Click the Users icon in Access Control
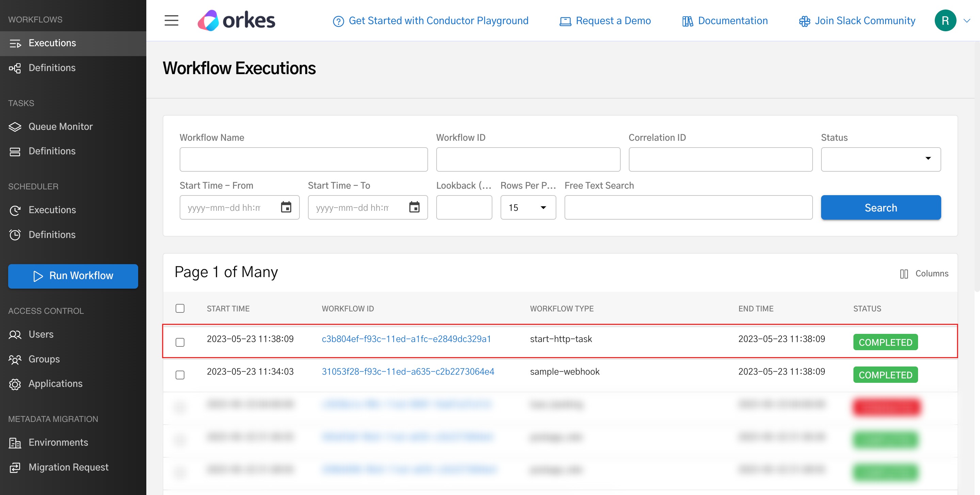Viewport: 980px width, 495px height. (x=15, y=335)
